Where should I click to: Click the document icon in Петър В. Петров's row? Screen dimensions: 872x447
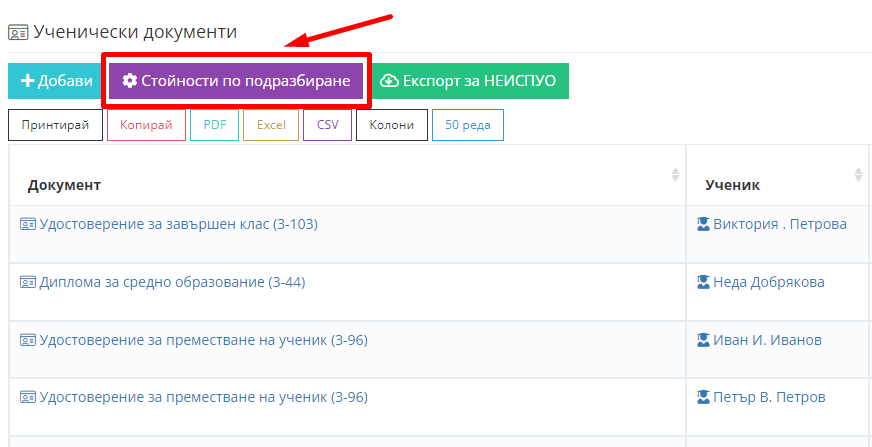(x=28, y=398)
